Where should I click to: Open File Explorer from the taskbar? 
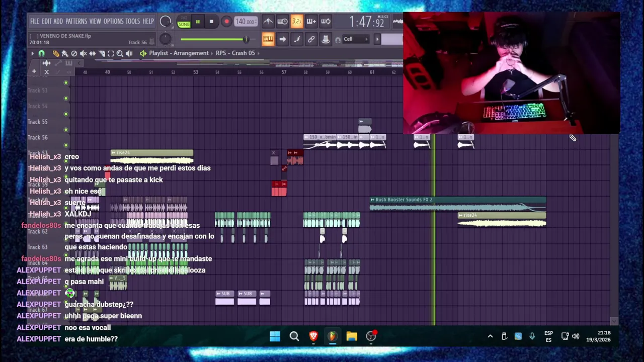[x=352, y=336]
